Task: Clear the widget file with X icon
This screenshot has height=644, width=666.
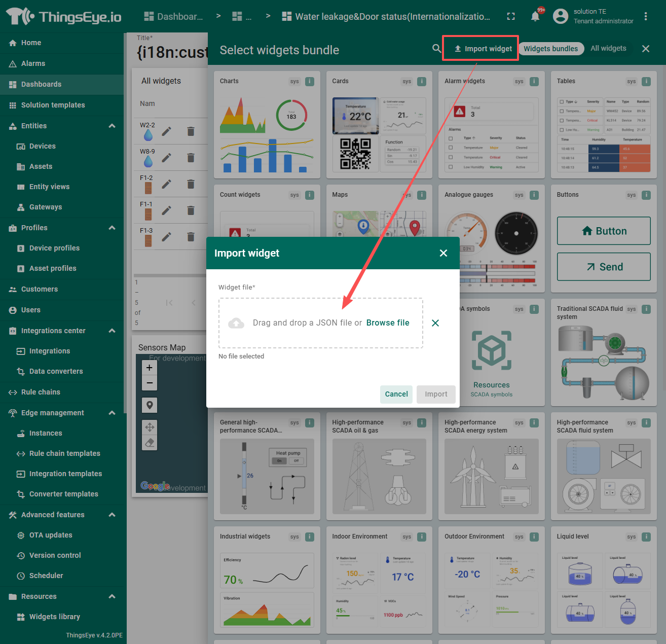Action: [435, 323]
